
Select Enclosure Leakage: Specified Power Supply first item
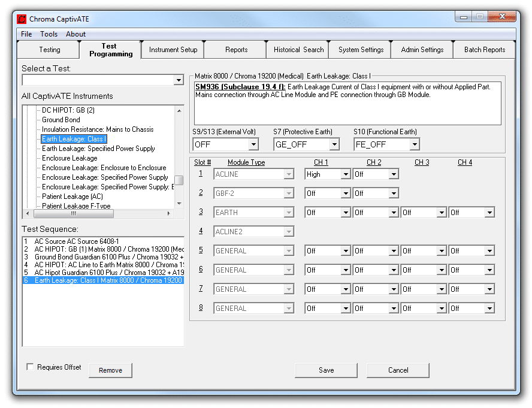click(105, 177)
